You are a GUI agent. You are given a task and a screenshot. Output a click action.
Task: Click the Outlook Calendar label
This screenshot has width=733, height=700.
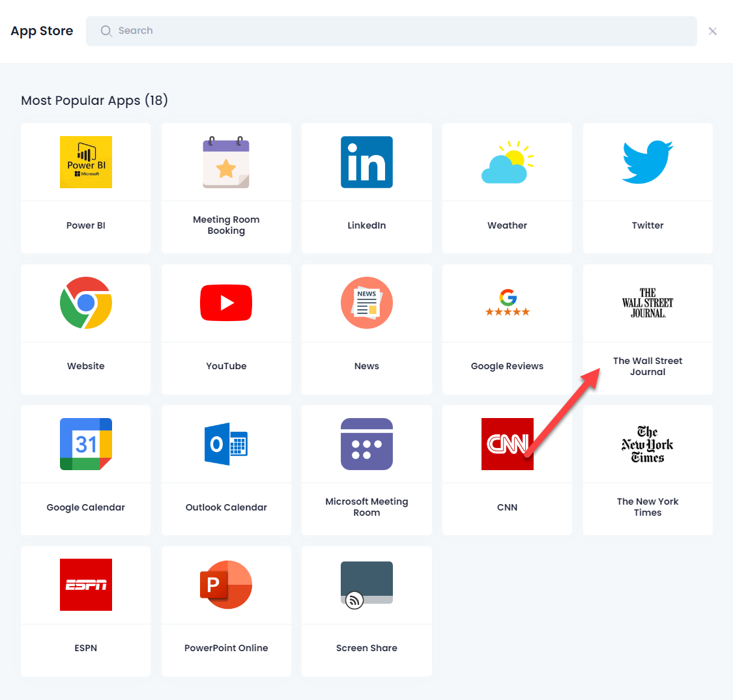click(x=226, y=507)
